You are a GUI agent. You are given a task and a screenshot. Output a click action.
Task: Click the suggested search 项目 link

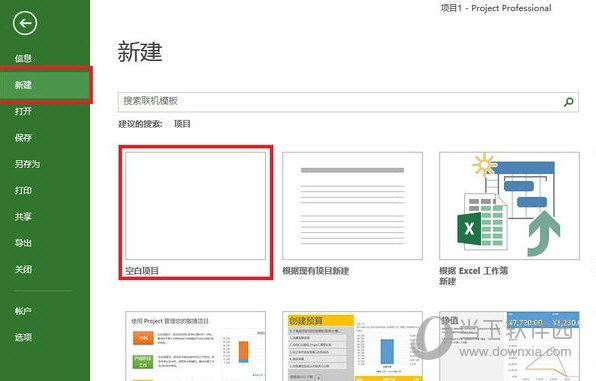[182, 124]
